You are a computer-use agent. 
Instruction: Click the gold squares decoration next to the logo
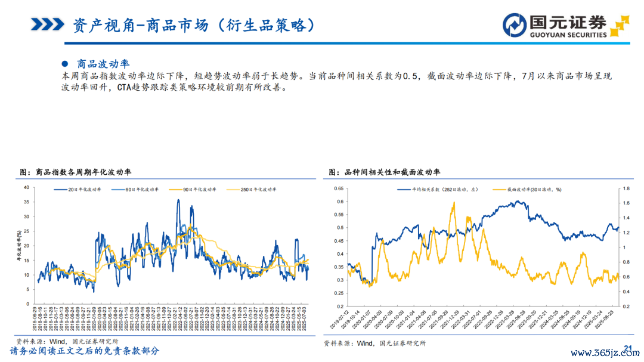point(620,25)
